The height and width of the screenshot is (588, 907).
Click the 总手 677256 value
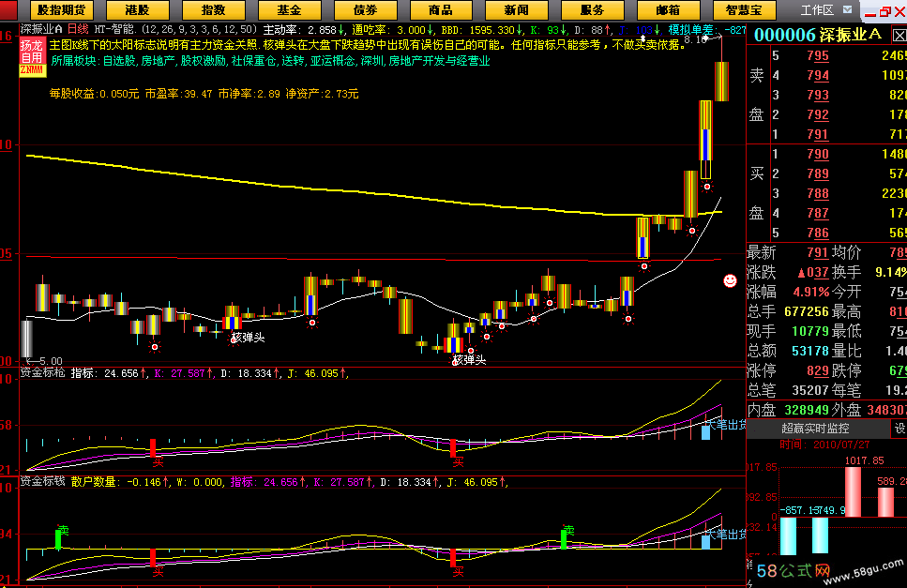click(807, 311)
